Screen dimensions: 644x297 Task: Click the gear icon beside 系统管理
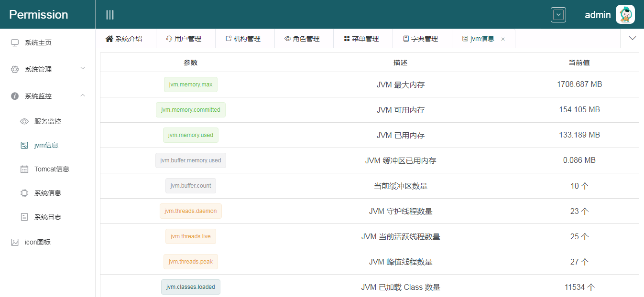[15, 69]
